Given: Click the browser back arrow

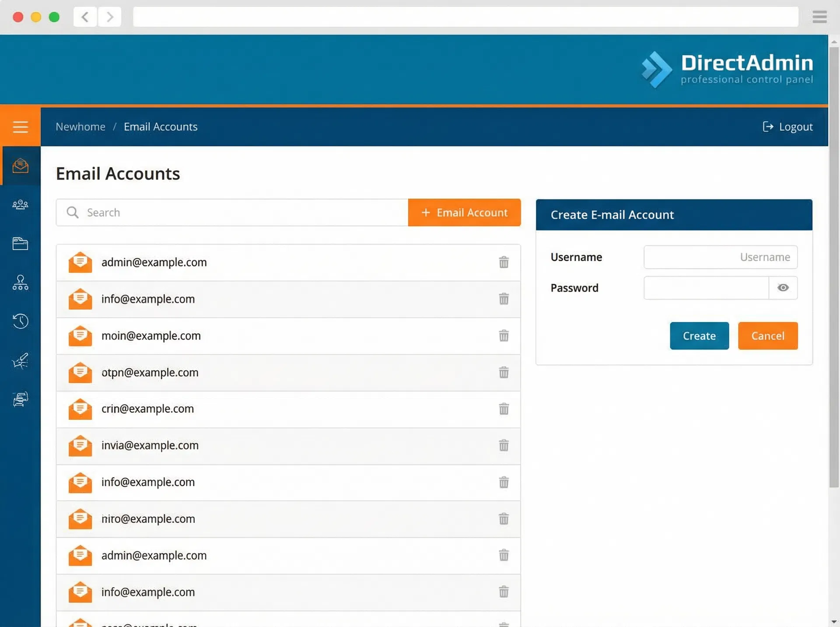Looking at the screenshot, I should [x=85, y=17].
